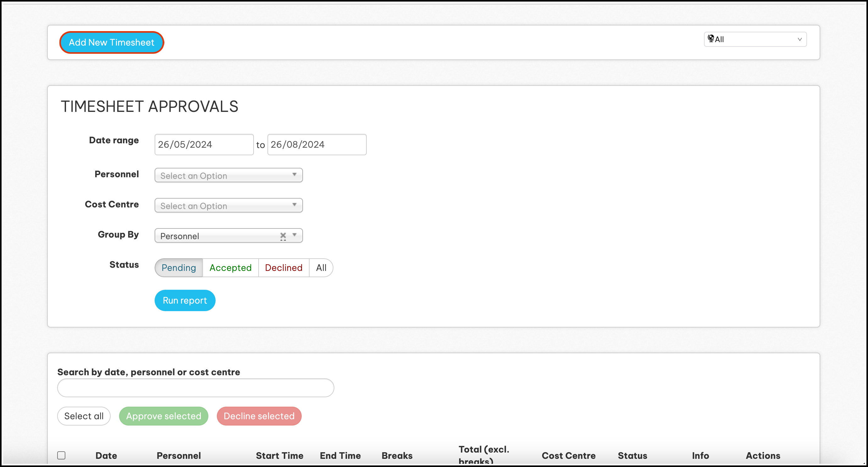Clear the Group By Personnel selection

283,235
